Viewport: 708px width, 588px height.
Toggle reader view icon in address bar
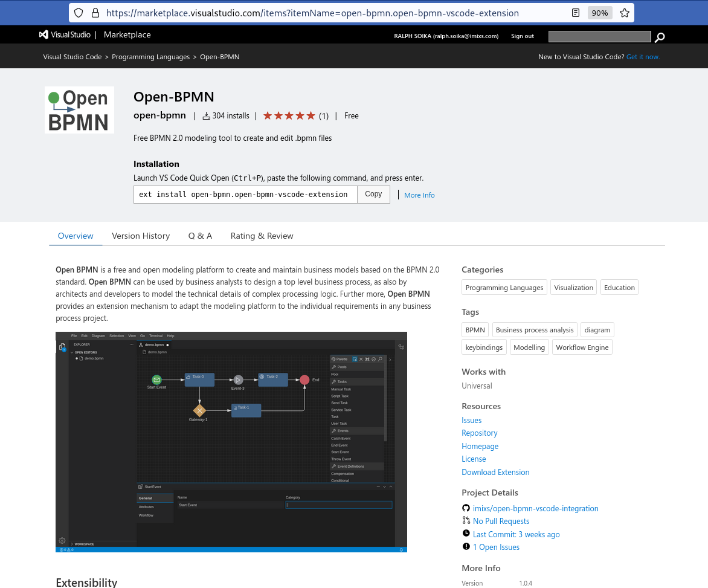click(x=576, y=13)
